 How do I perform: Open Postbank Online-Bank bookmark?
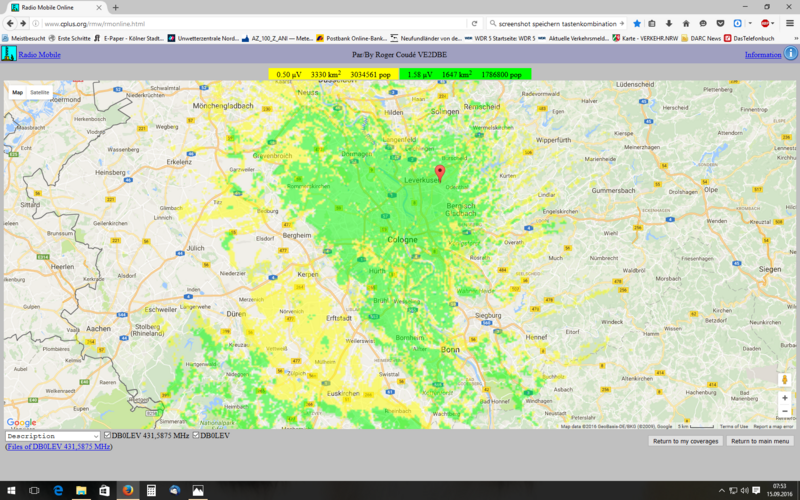click(351, 38)
